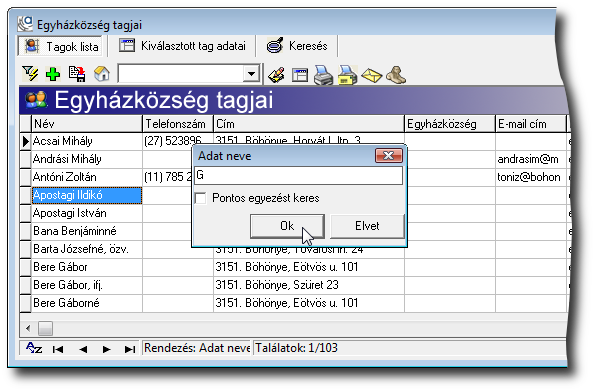
Task: Click the Elvet button
Action: click(367, 226)
